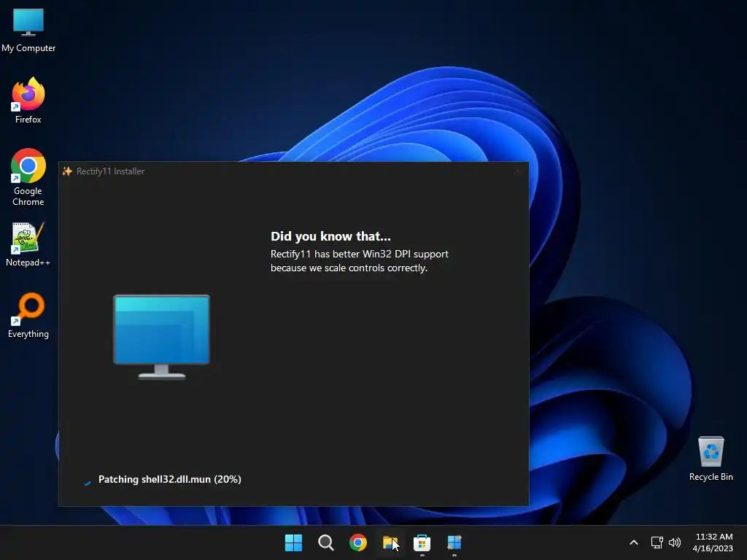This screenshot has height=560, width=747.
Task: Click the 'Did you know that...' heading
Action: 330,236
